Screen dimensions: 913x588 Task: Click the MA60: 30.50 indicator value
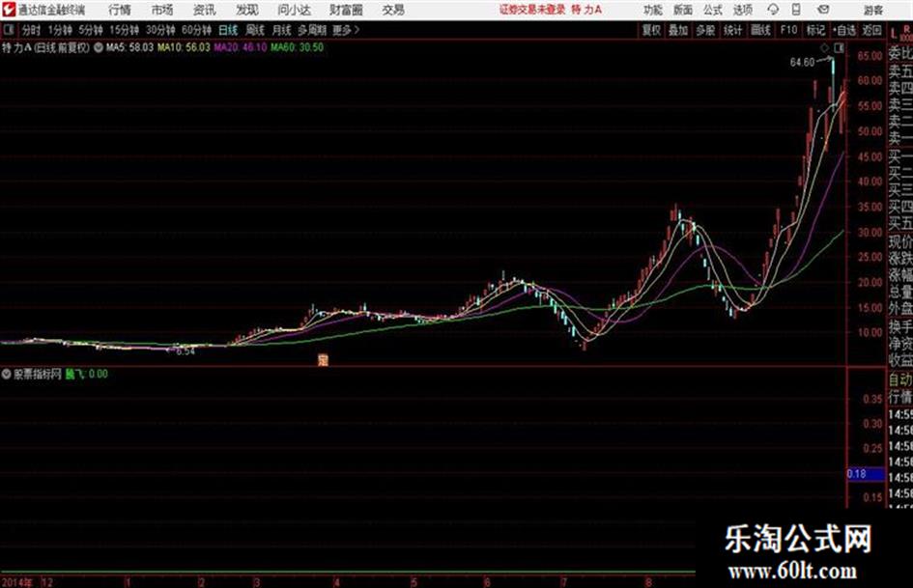(297, 47)
